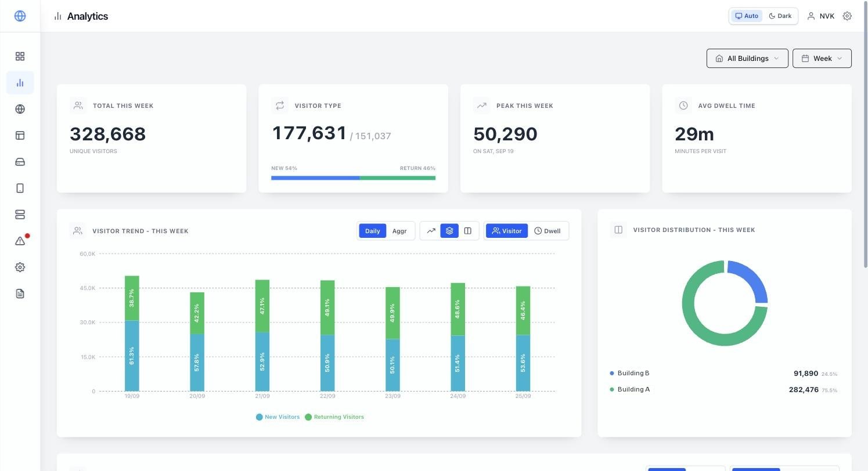
Task: Click the globe logo in the sidebar top
Action: (20, 16)
